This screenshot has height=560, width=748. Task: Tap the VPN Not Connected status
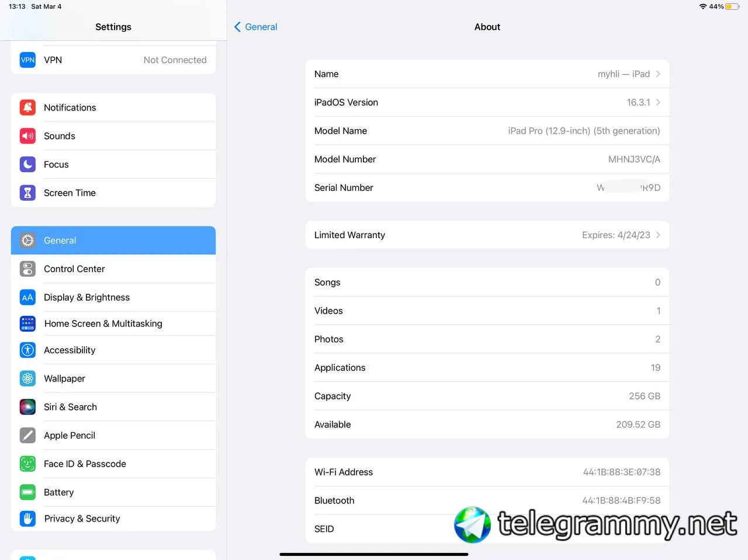point(175,60)
